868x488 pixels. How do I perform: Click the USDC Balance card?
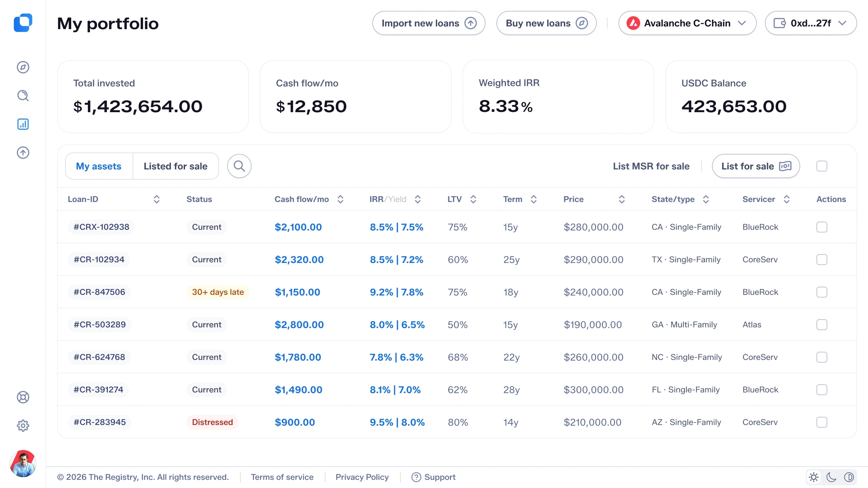(x=761, y=97)
